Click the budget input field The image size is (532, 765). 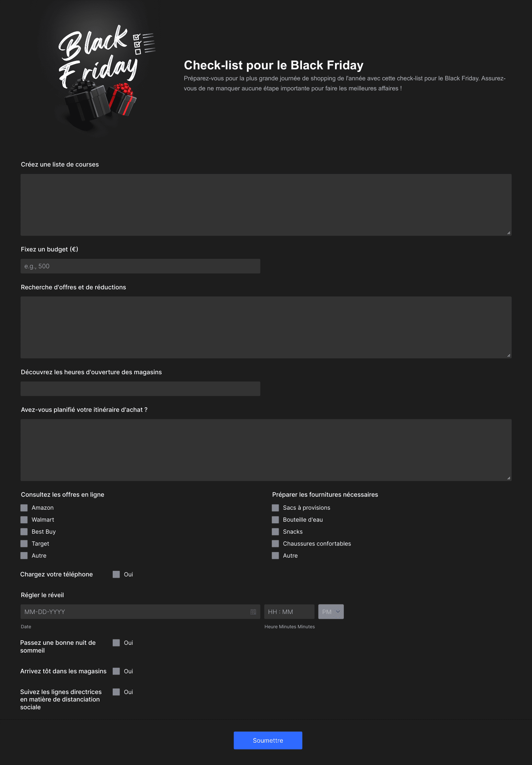click(x=140, y=266)
